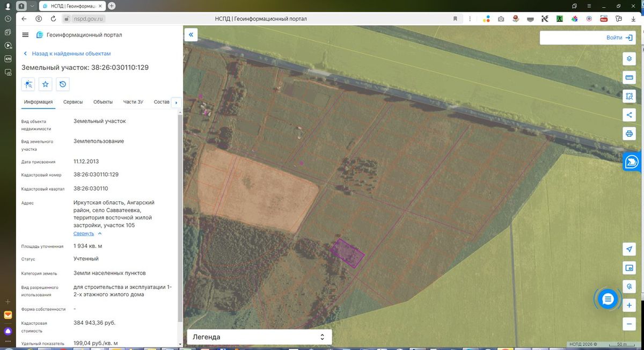The width and height of the screenshot is (644, 350).
Task: Toggle the overview minimap button
Action: [x=630, y=268]
